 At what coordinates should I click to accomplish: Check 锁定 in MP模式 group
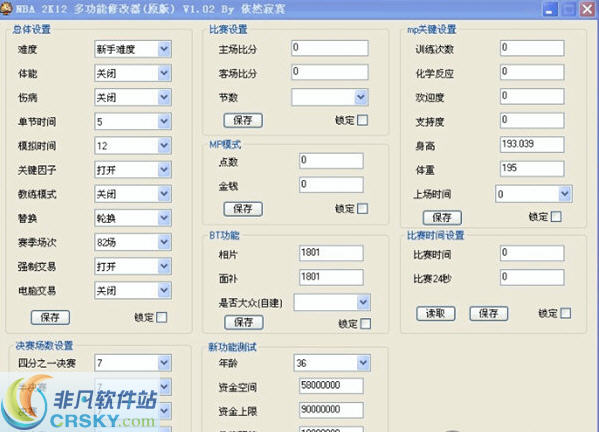pos(363,209)
